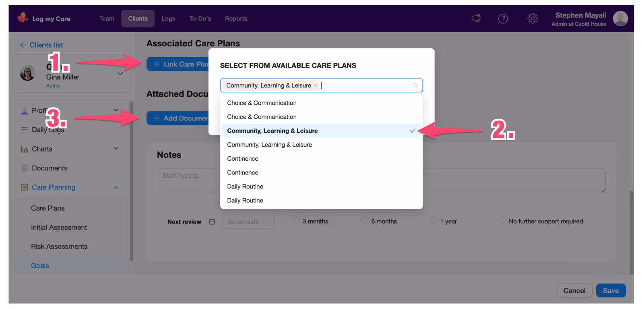Click the Stephen Mayall account name
644x309 pixels.
point(580,15)
